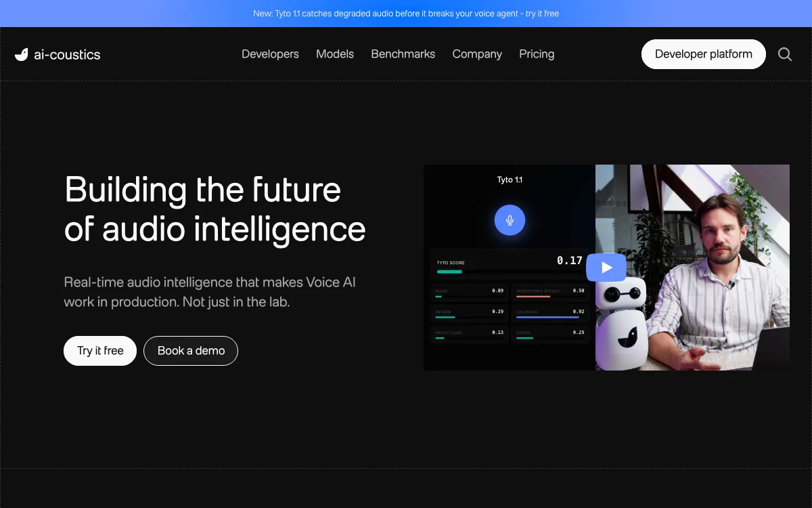The image size is (812, 508).
Task: Go to the Benchmarks page
Action: pos(403,54)
